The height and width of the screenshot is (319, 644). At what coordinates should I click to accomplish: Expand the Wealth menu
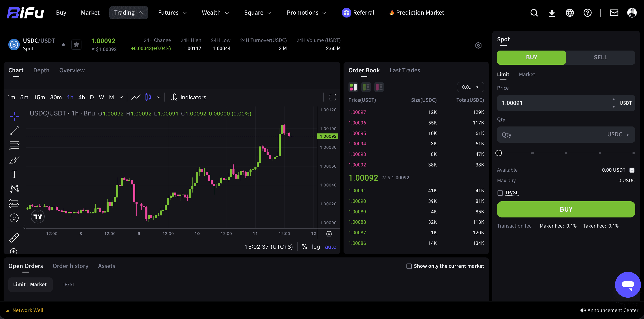click(x=215, y=13)
